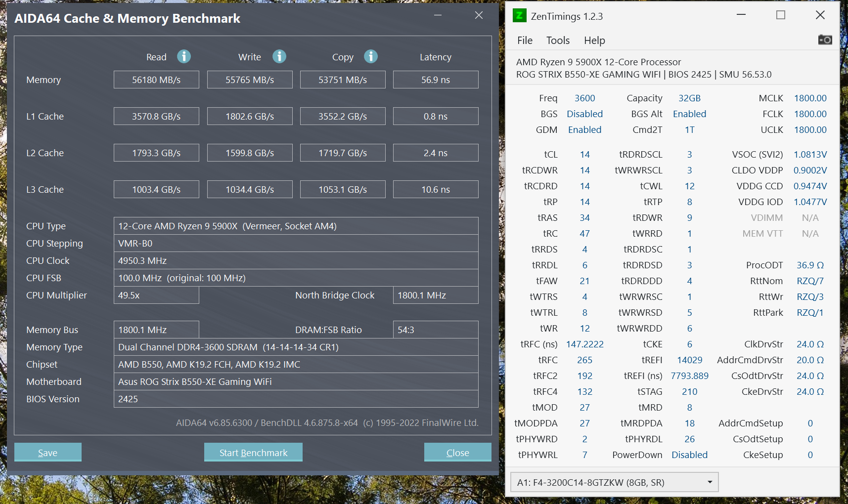The height and width of the screenshot is (504, 848).
Task: Select the Memory Write value 55765 MB/s
Action: [x=250, y=80]
